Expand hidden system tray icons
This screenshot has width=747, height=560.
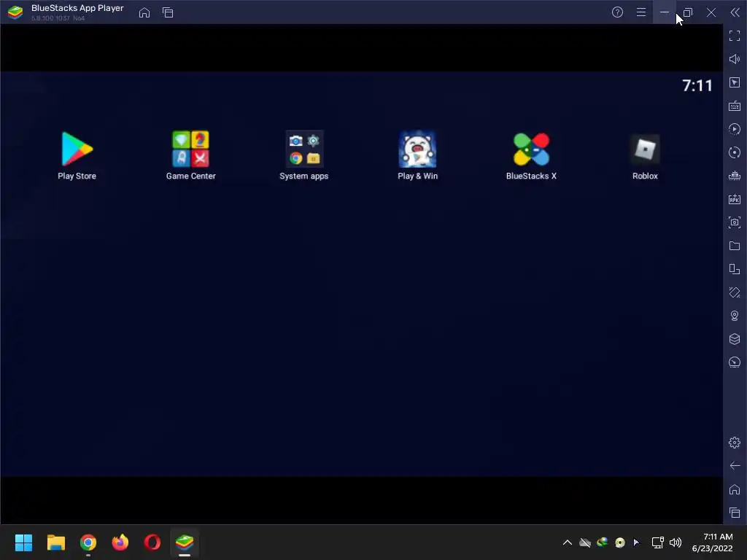568,542
